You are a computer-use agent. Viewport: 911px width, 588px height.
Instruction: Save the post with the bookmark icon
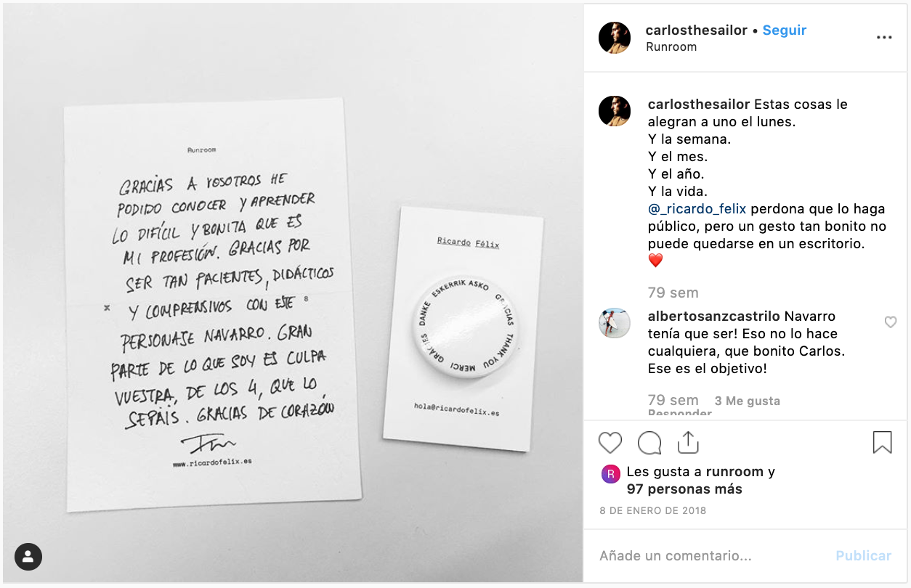coord(882,442)
